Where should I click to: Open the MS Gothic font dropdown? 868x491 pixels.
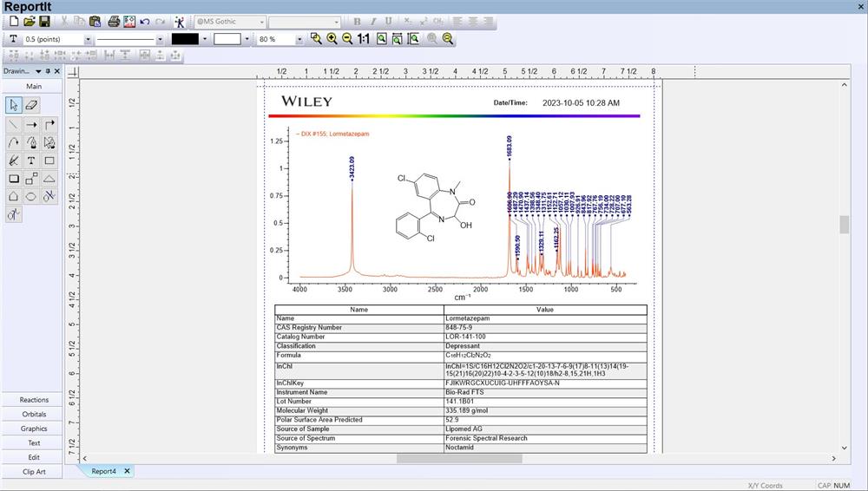(x=261, y=21)
